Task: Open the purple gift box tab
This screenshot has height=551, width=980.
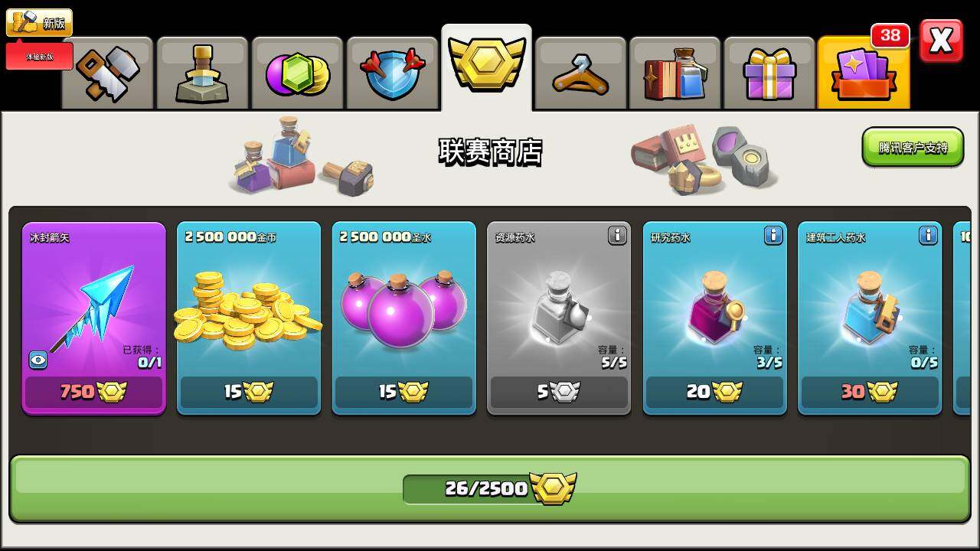Action: pos(769,73)
